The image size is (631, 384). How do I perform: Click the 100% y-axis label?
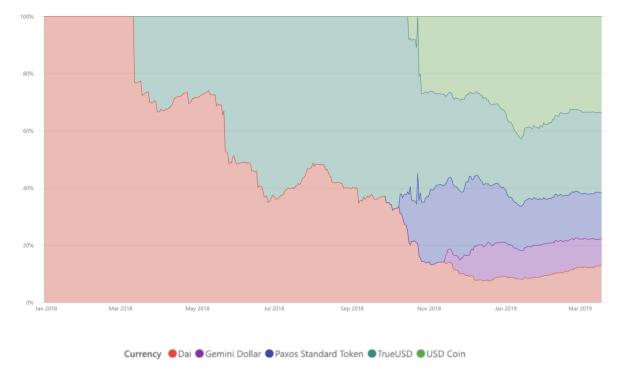coord(27,17)
